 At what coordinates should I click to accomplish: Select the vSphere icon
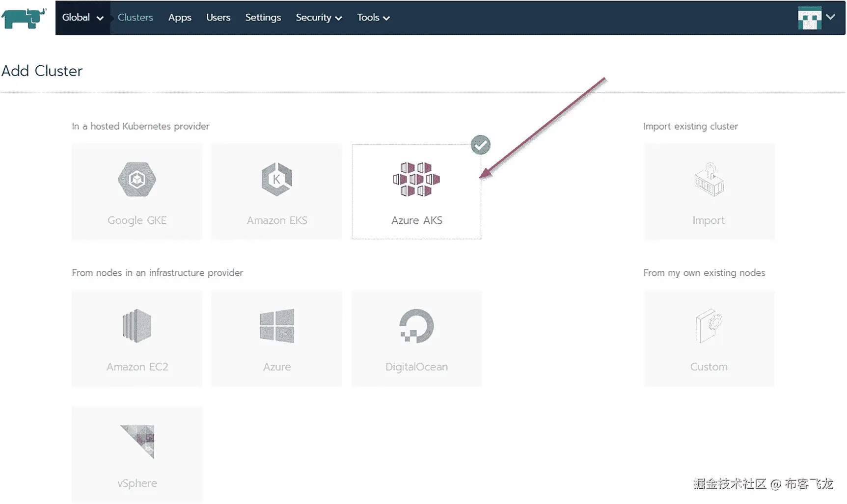[x=137, y=442]
